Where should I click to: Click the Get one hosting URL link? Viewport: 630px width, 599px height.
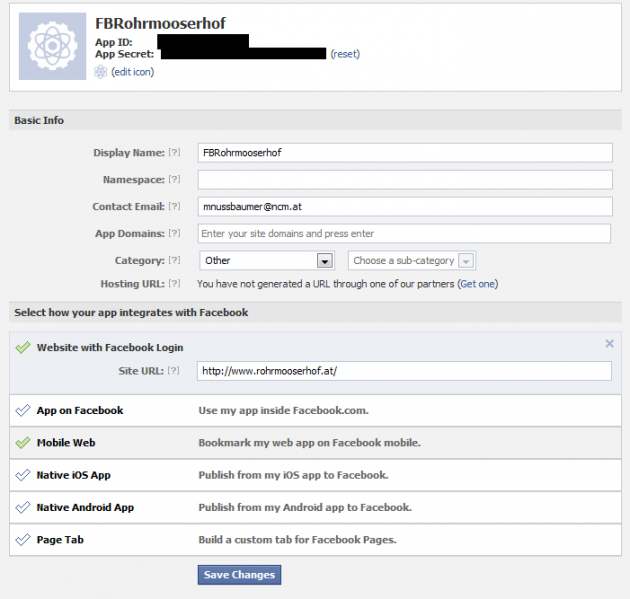(477, 284)
